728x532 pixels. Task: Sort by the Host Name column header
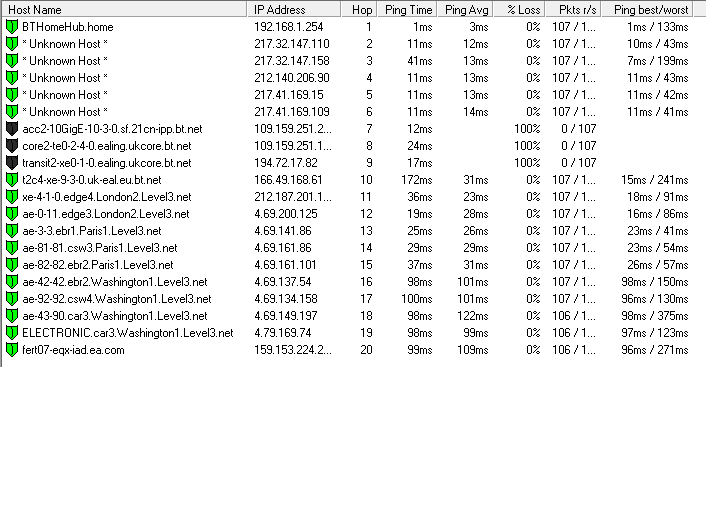click(124, 9)
